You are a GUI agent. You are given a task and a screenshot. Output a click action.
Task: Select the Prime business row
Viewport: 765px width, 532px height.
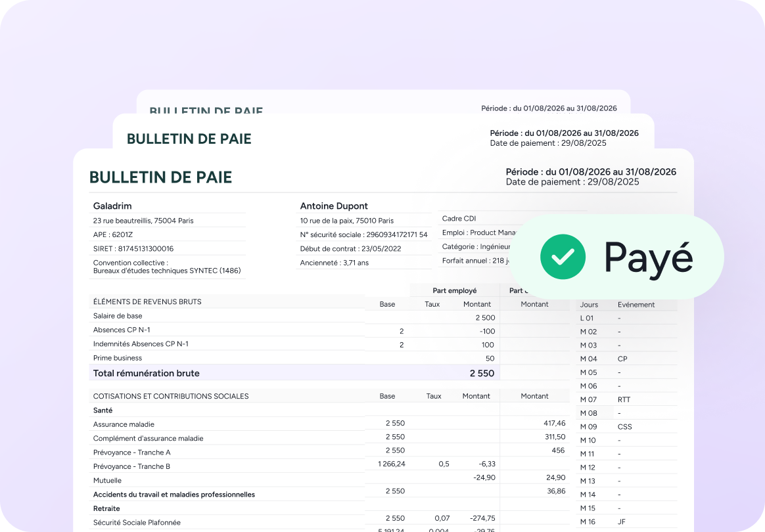click(x=118, y=358)
